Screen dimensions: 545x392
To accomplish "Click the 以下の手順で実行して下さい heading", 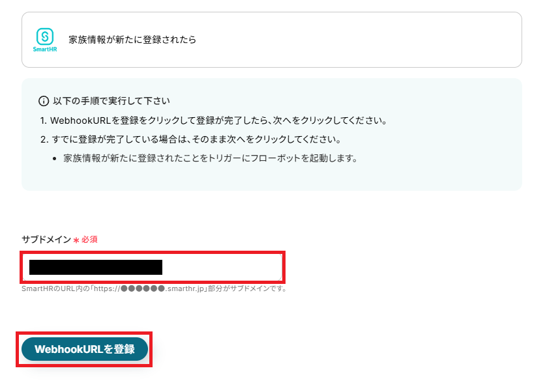I will click(111, 101).
